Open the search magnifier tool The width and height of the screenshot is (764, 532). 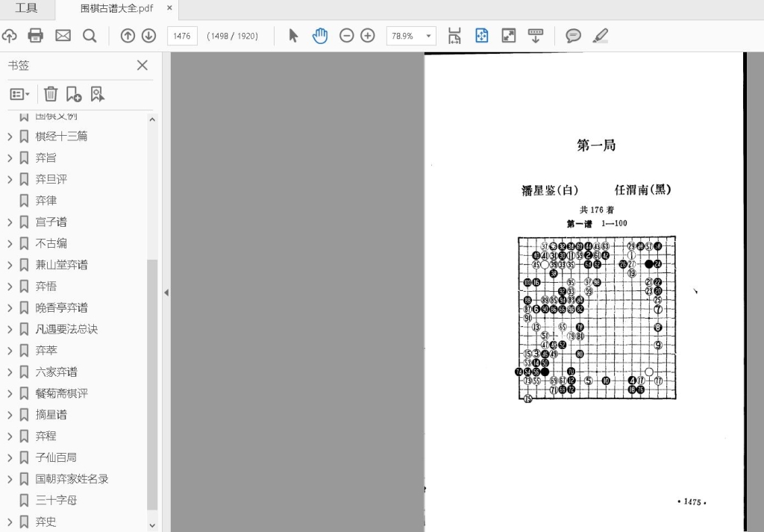tap(90, 35)
